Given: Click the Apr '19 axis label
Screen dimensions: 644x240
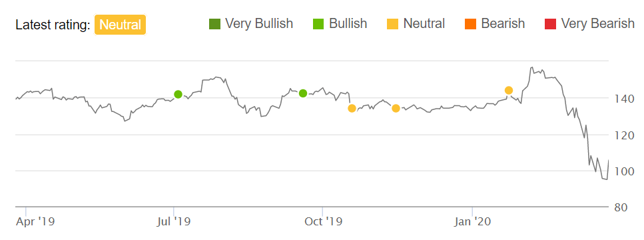Looking at the screenshot, I should (35, 222).
